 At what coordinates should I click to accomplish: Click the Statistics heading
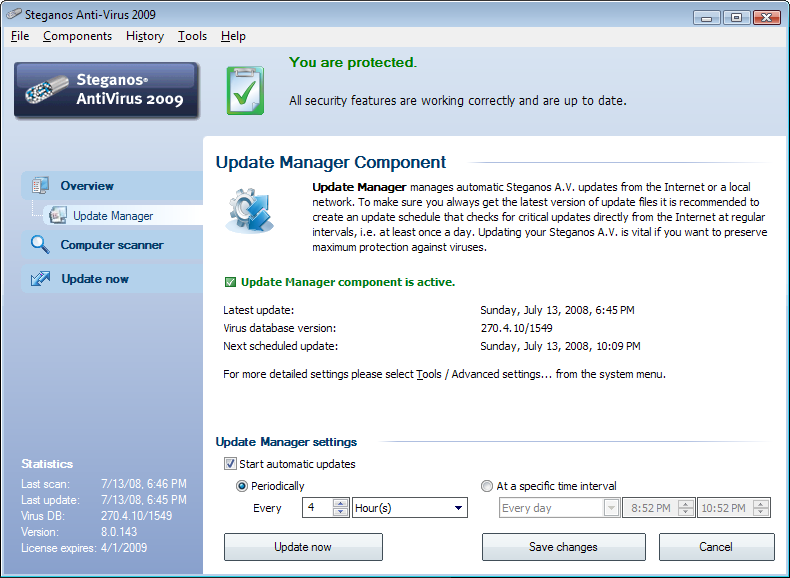click(x=47, y=464)
